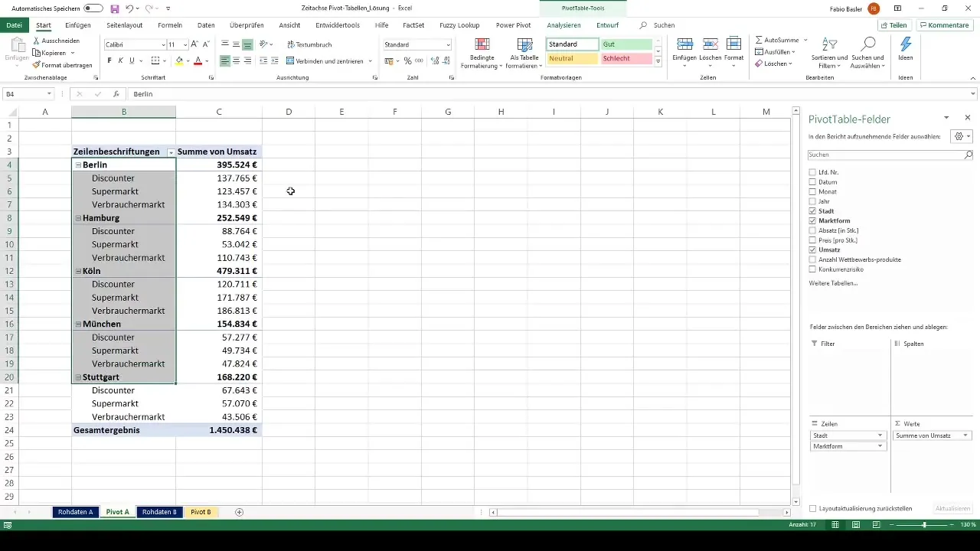Viewport: 980px width, 551px height.
Task: Check the Monat field
Action: click(x=812, y=191)
